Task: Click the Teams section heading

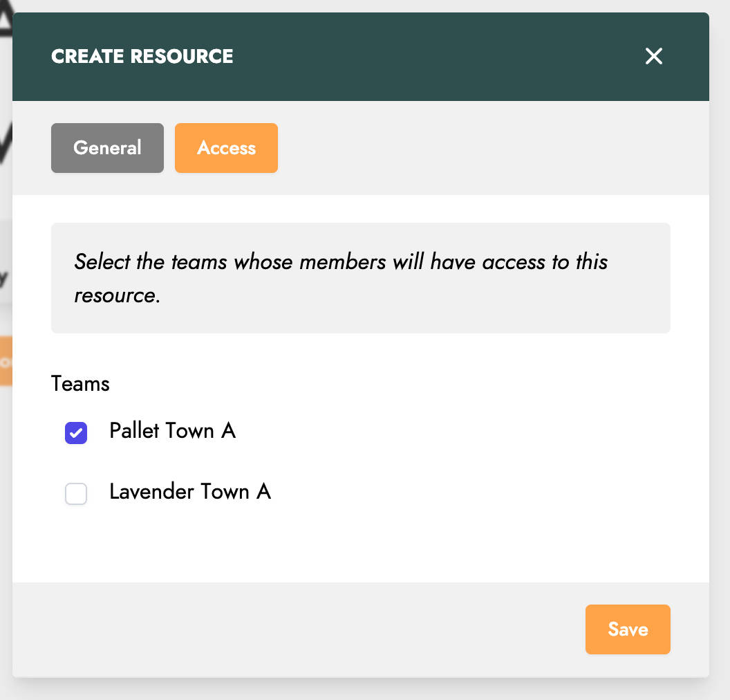Action: (80, 384)
